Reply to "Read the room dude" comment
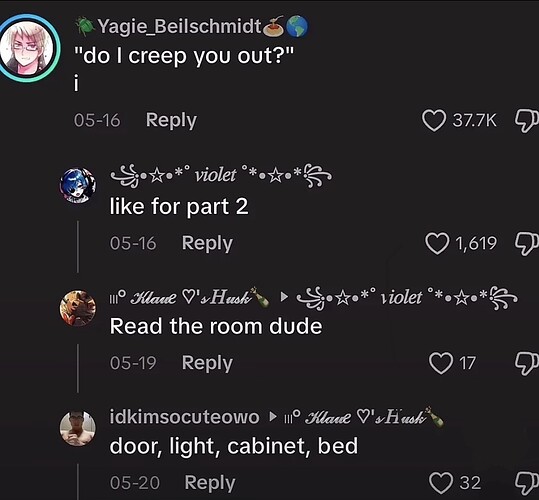Viewport: 539px width, 500px height. pyautogui.click(x=207, y=363)
